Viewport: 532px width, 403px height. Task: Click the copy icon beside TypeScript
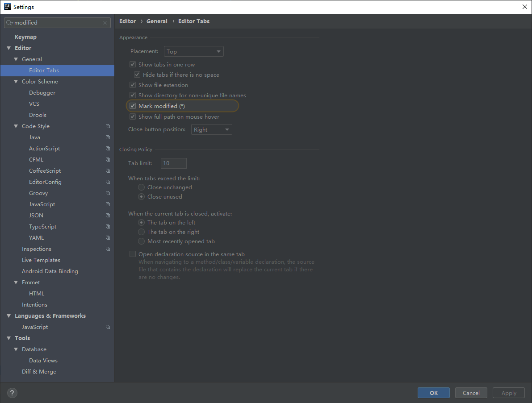[108, 226]
